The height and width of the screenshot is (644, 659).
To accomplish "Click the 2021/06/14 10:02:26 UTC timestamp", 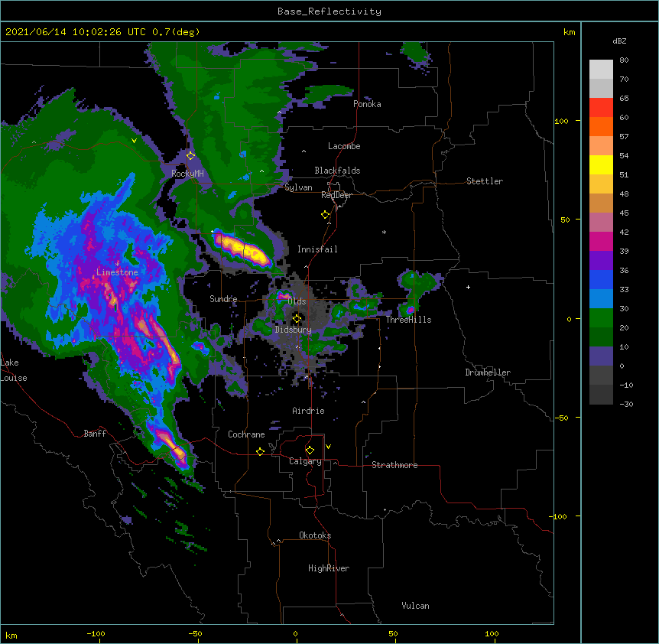I will (76, 32).
